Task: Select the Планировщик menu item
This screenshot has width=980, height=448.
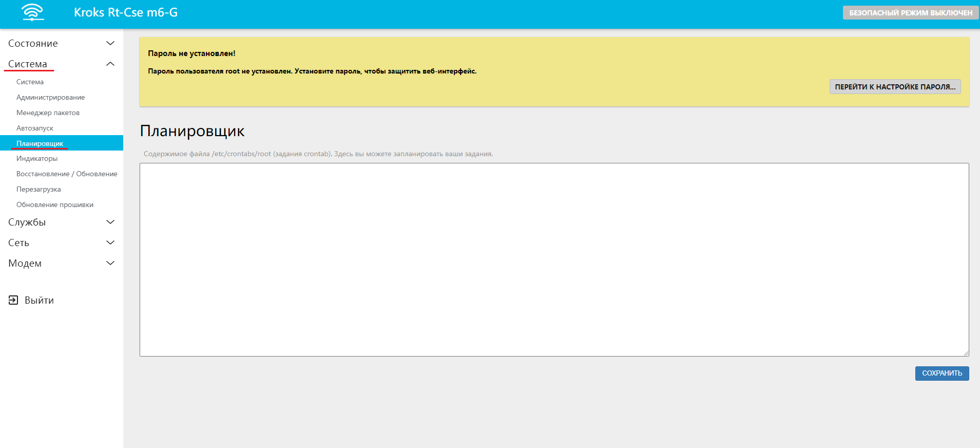Action: click(x=40, y=143)
